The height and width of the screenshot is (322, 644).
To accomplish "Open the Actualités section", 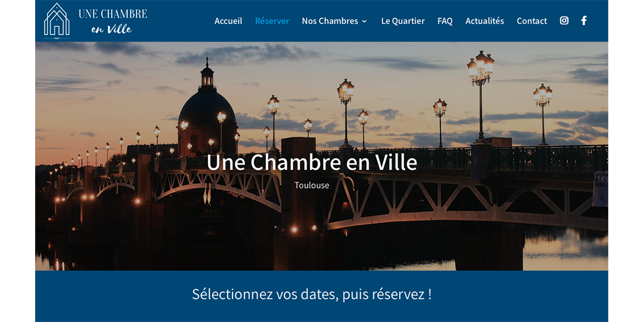I will pyautogui.click(x=485, y=21).
